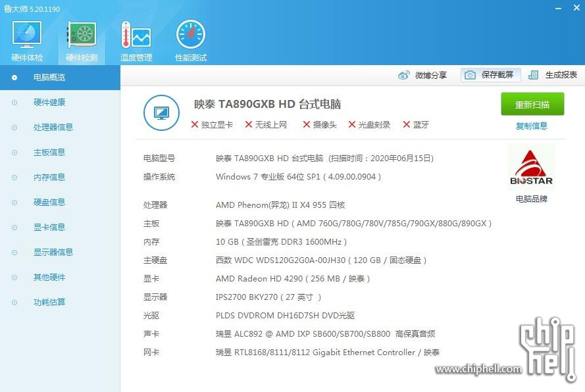This screenshot has height=392, width=585.
Task: Click the red X beside 蓝牙
Action: point(407,124)
